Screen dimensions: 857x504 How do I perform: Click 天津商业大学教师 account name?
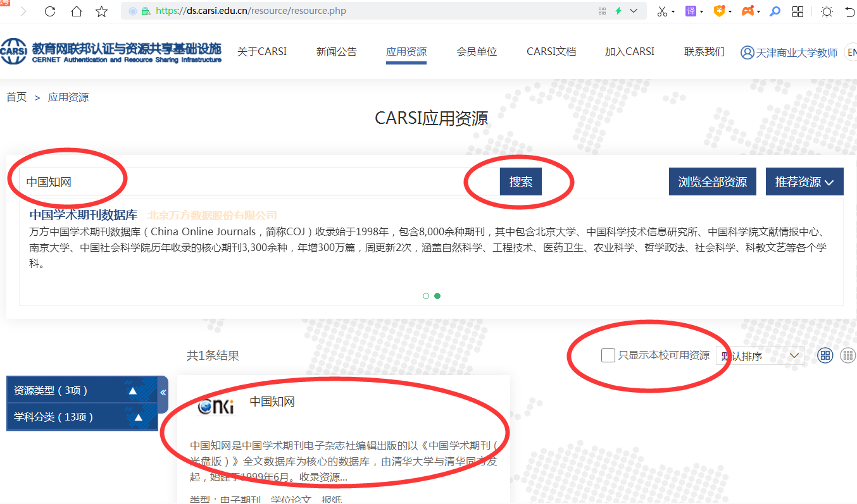click(x=797, y=52)
